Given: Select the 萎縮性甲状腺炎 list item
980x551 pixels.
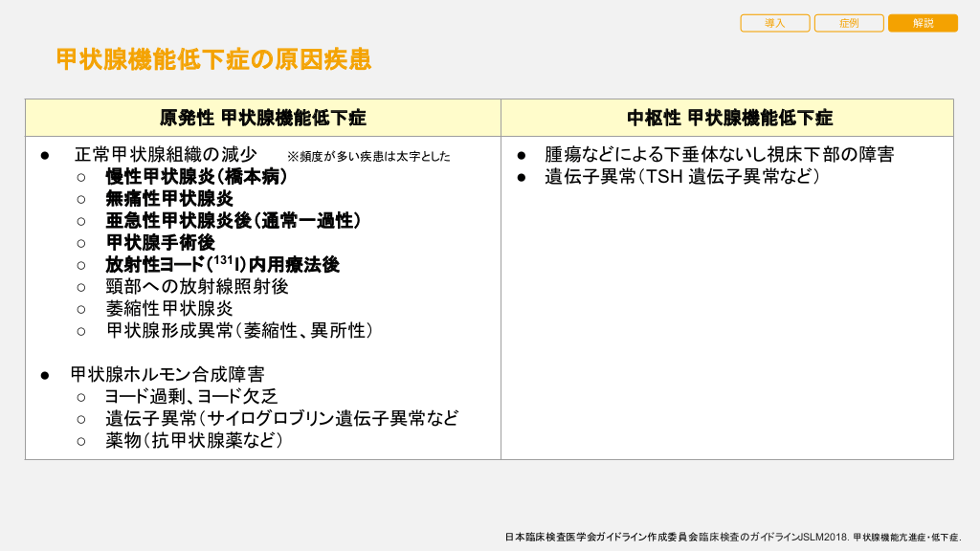Looking at the screenshot, I should point(169,308).
